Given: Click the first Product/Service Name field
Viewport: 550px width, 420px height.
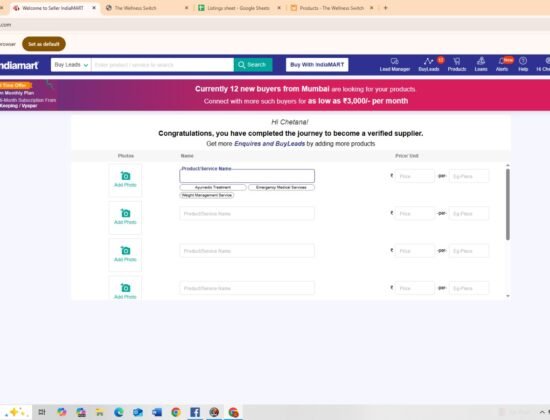Looking at the screenshot, I should click(x=247, y=176).
